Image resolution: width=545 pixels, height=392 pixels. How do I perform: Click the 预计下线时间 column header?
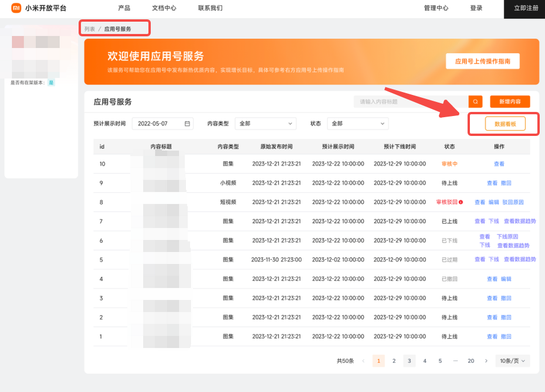pos(400,146)
